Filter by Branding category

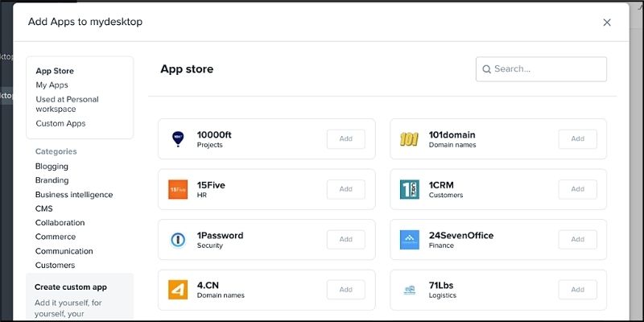52,180
